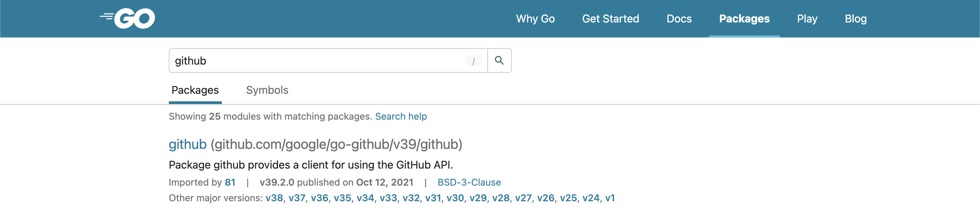Open major version v33
Viewport: 980px width, 223px height.
tap(388, 198)
